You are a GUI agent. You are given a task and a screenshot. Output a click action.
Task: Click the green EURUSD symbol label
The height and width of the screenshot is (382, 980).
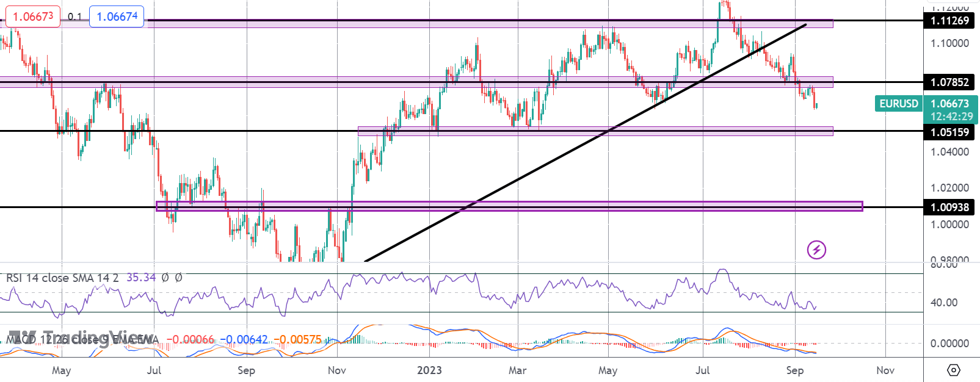[x=898, y=104]
